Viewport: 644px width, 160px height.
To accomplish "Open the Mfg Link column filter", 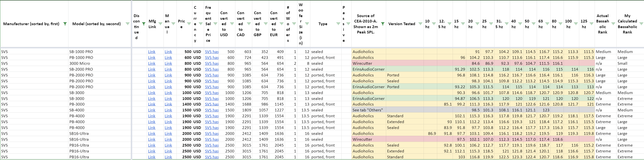I will click(160, 24).
